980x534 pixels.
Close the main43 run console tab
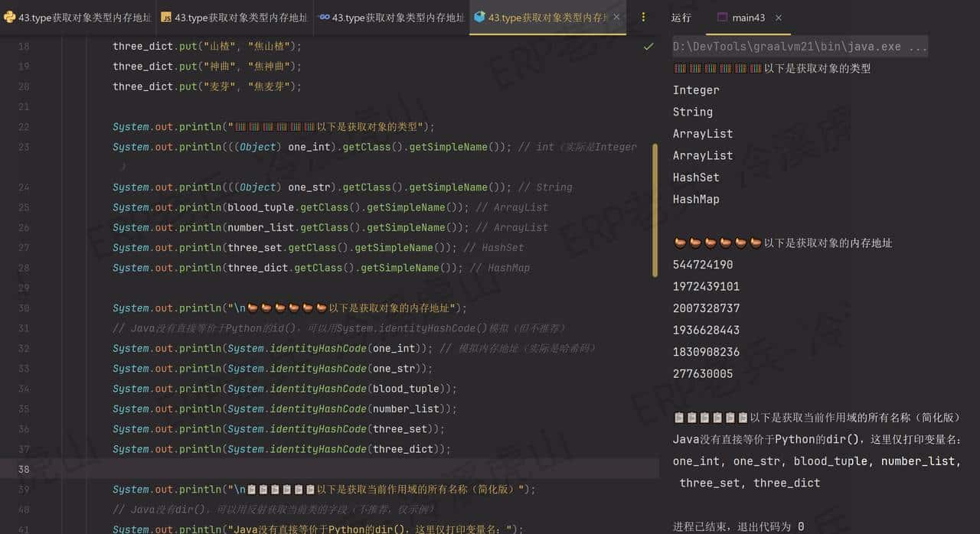tap(779, 17)
